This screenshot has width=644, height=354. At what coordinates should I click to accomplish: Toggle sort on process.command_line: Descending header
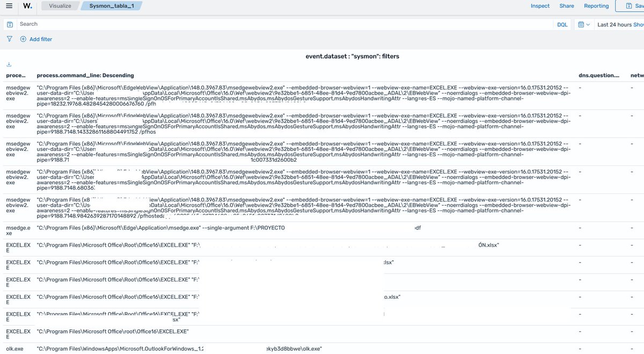coord(85,76)
